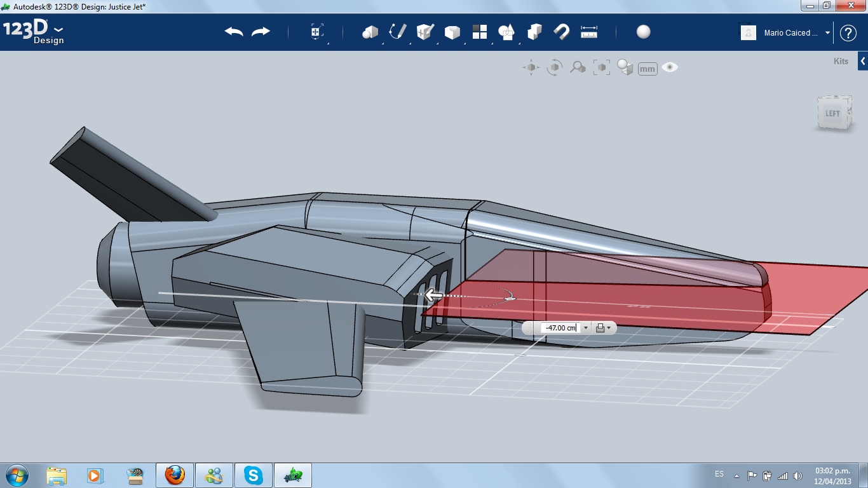Open the Paint program taskbar icon
Viewport: 868px width, 488px height.
pyautogui.click(x=135, y=475)
